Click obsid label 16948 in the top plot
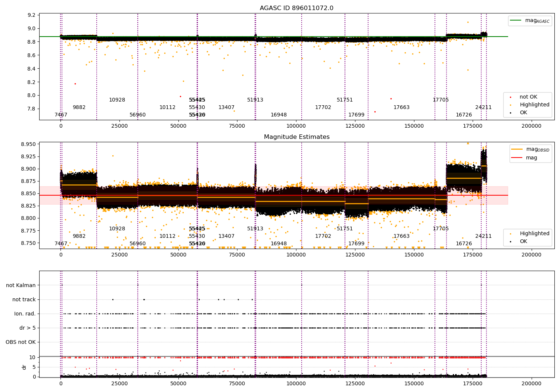This screenshot has height=392, width=560. point(279,115)
